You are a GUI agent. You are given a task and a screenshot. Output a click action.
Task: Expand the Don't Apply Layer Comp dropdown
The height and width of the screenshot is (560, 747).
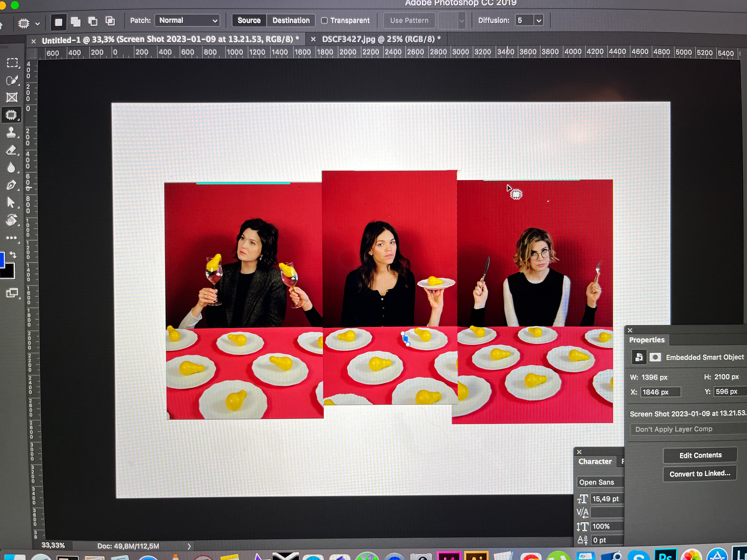coord(686,429)
